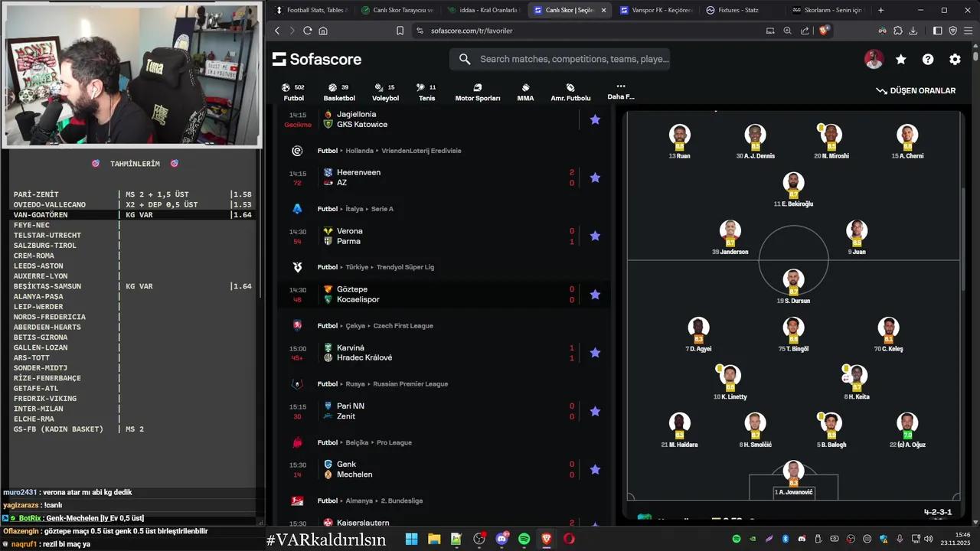Expand the Daha Fazla sports menu
The image size is (980, 551).
621,92
